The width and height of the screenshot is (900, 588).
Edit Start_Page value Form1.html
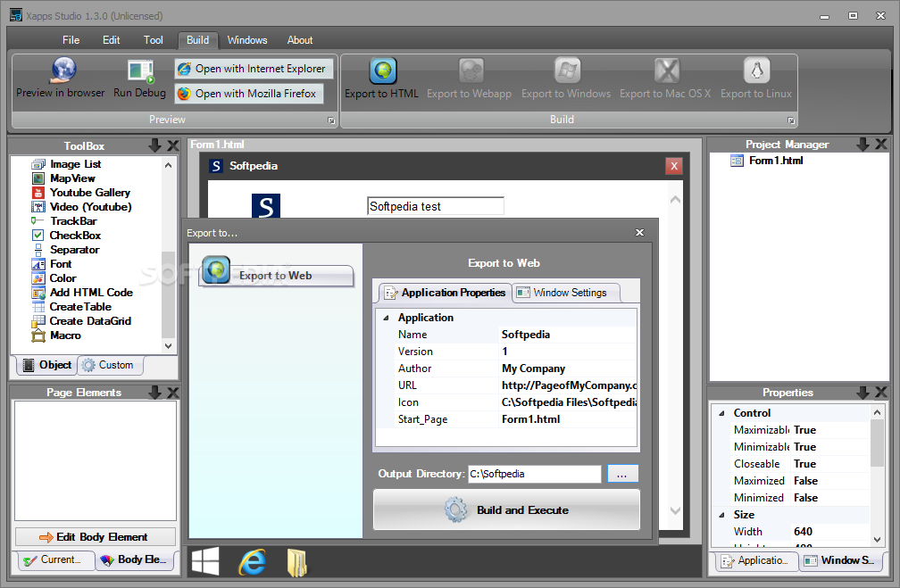(568, 419)
